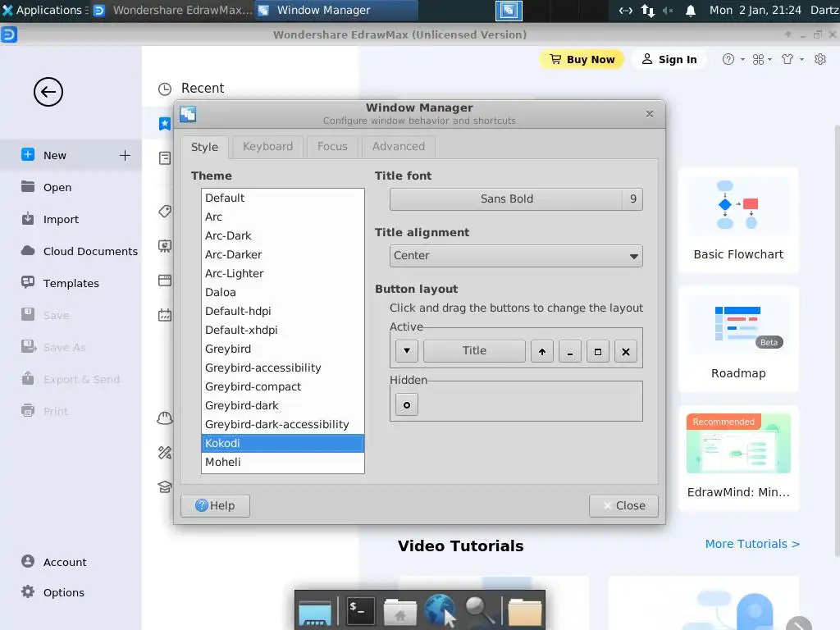This screenshot has height=630, width=840.
Task: Open the magnifier search app in the dock
Action: 479,610
